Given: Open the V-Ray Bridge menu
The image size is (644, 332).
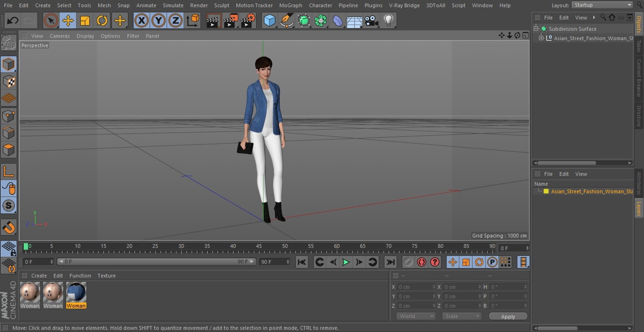Looking at the screenshot, I should click(404, 5).
